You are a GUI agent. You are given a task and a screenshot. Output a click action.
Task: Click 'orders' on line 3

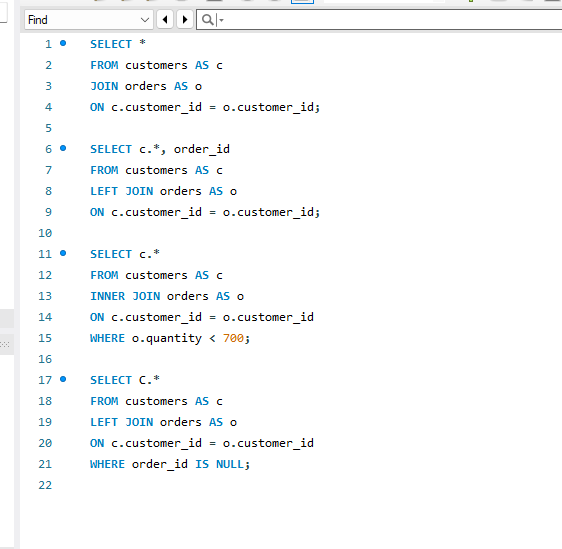146,86
